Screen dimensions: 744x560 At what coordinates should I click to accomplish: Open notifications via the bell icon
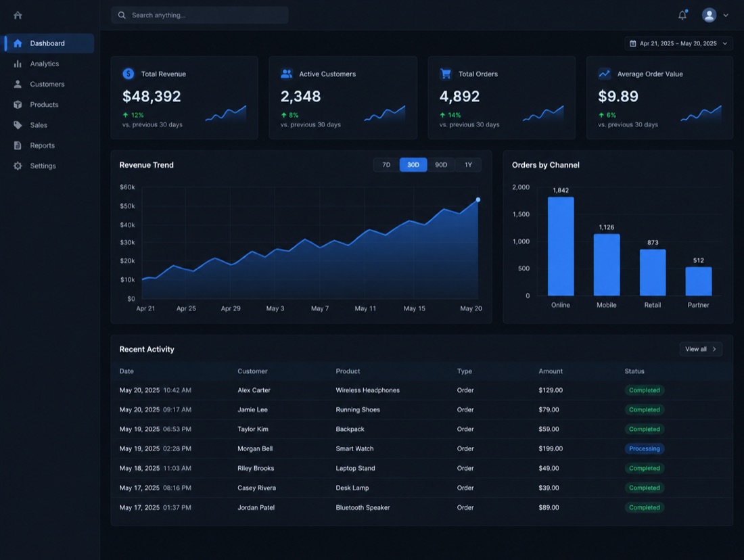pyautogui.click(x=682, y=15)
